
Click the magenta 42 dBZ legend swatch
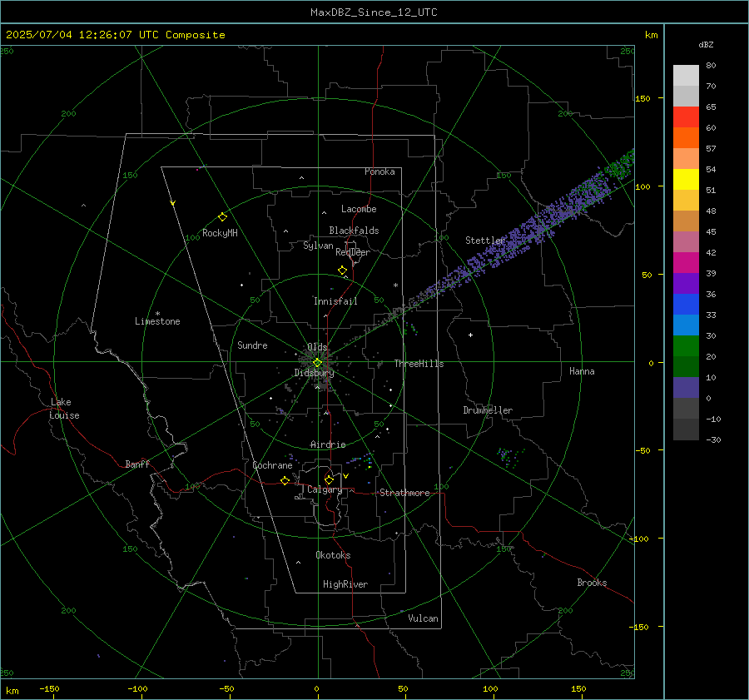(x=686, y=262)
